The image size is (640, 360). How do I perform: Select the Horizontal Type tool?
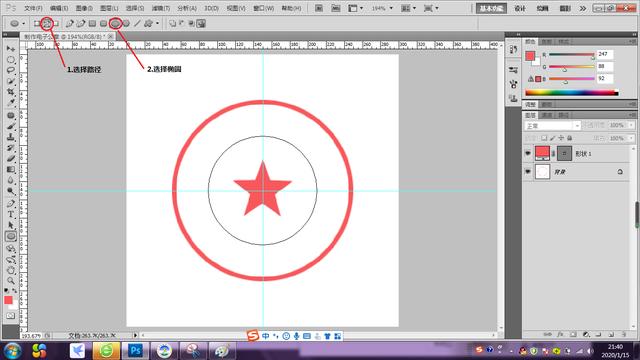(x=11, y=214)
